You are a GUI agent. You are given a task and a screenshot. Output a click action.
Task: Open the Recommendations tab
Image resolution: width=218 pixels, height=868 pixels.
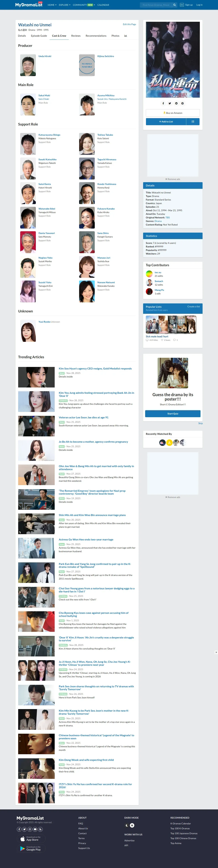tap(96, 36)
